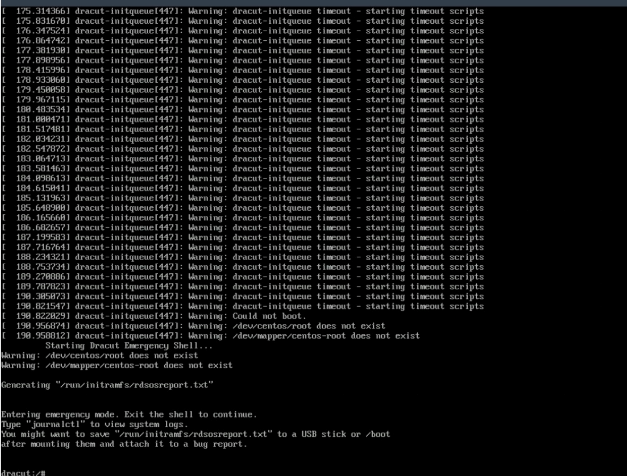Viewport: 627px width, 476px height.
Task: Click the dracut:/# shell prompt
Action: [x=23, y=473]
